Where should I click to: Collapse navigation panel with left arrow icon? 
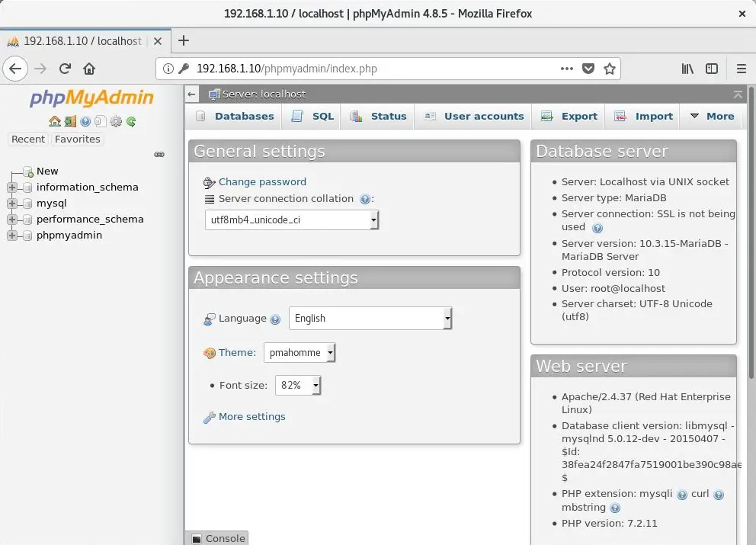tap(191, 94)
